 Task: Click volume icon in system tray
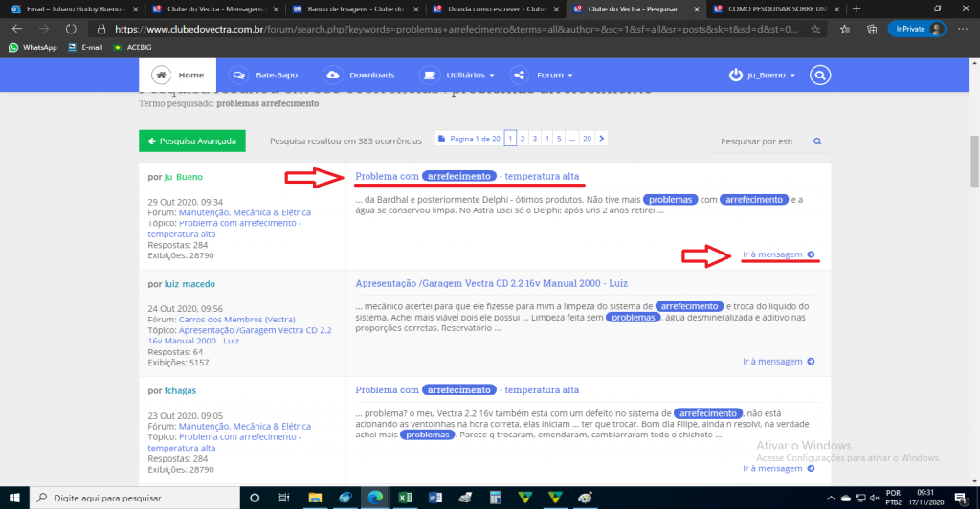875,498
